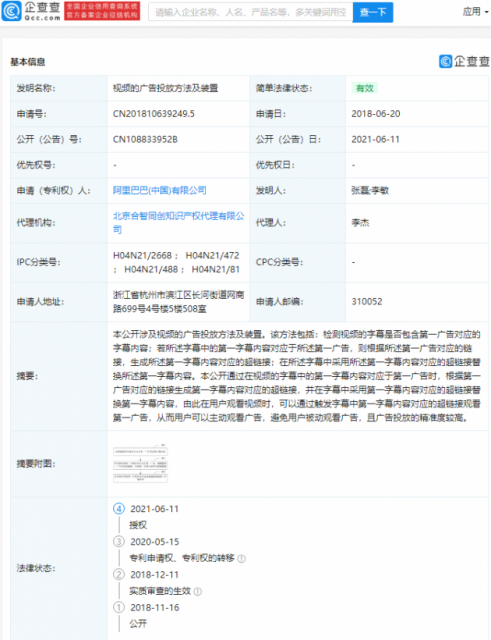Image resolution: width=491 pixels, height=640 pixels.
Task: Click the 申请人地址 field label
Action: [40, 302]
